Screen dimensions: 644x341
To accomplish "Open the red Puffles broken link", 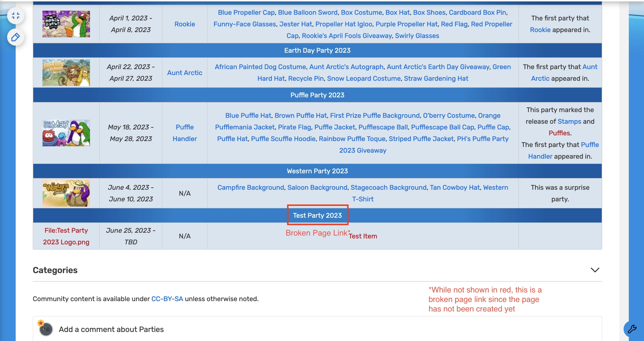I will [559, 133].
